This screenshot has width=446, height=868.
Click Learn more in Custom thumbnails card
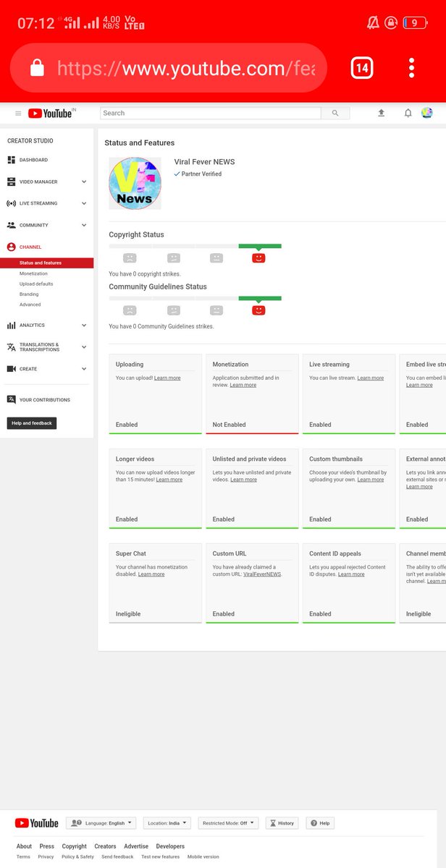pos(371,480)
